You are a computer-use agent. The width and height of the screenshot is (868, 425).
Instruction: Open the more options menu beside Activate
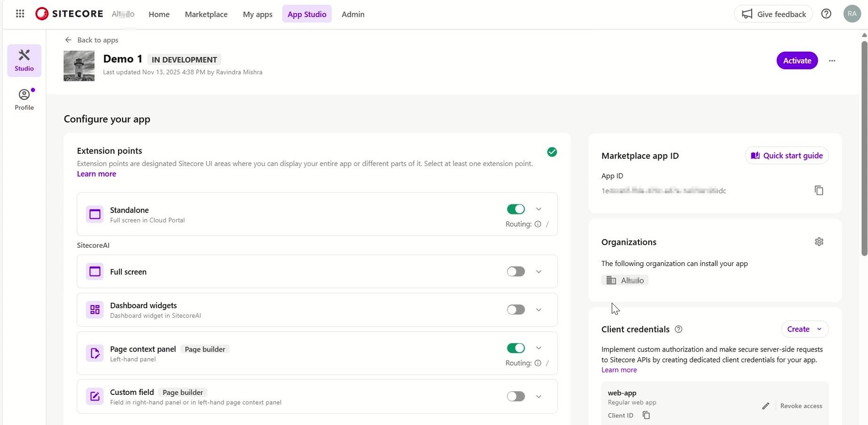click(x=832, y=61)
